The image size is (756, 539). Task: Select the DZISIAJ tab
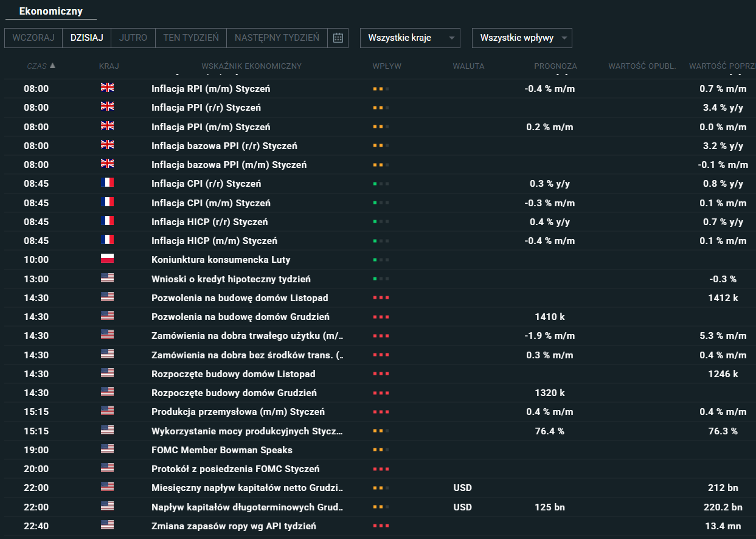click(x=87, y=38)
